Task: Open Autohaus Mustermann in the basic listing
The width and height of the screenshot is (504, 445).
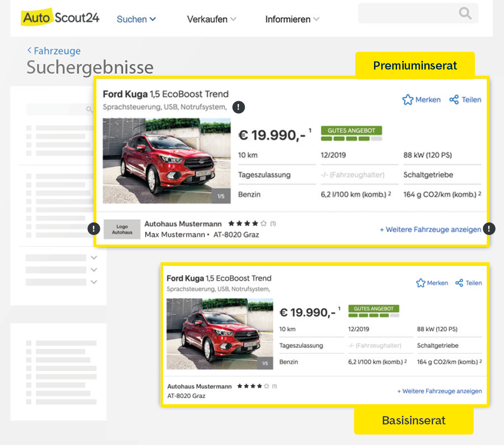Action: click(x=199, y=386)
